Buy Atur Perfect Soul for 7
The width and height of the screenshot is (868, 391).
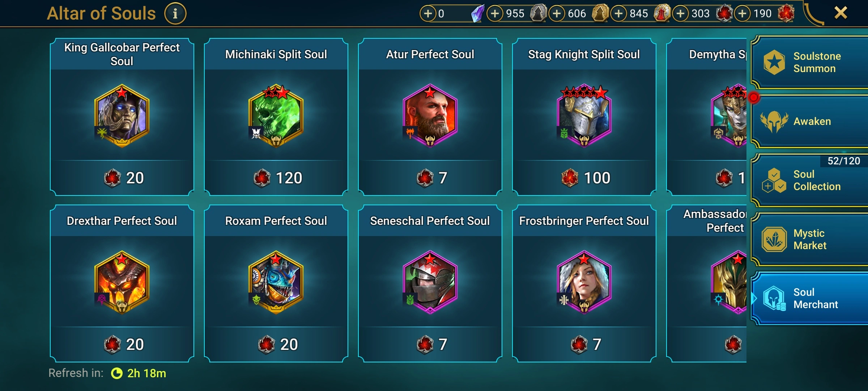coord(430,178)
